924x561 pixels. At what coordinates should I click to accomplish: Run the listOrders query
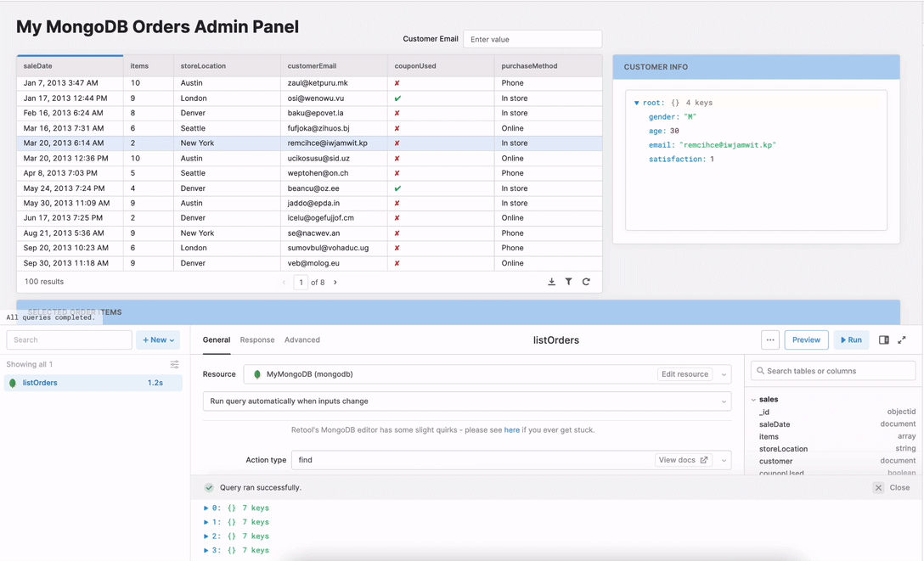coord(851,340)
